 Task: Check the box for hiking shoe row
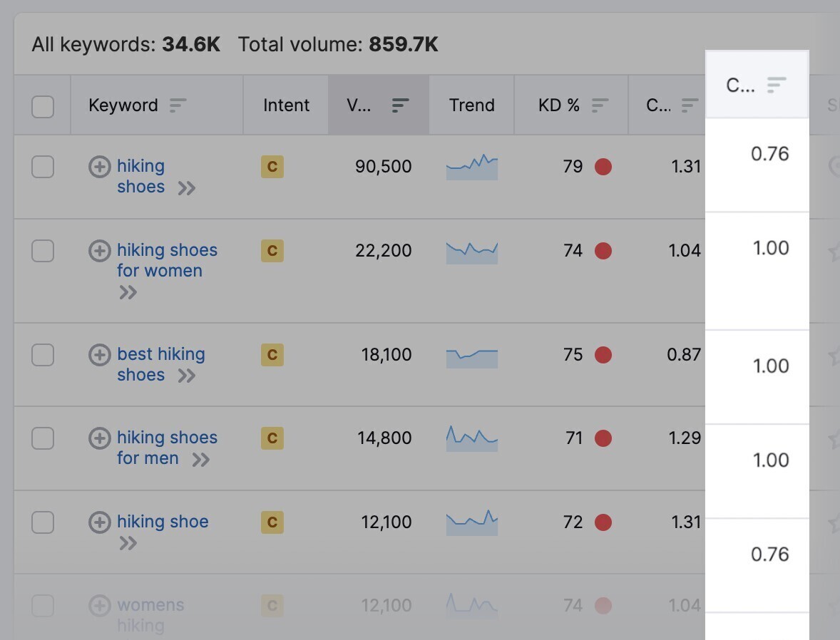pyautogui.click(x=43, y=522)
